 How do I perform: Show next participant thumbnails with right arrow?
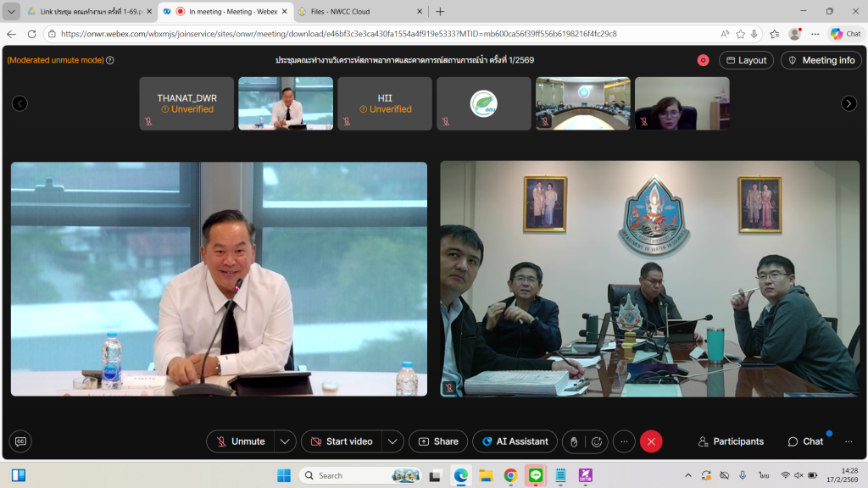(849, 103)
